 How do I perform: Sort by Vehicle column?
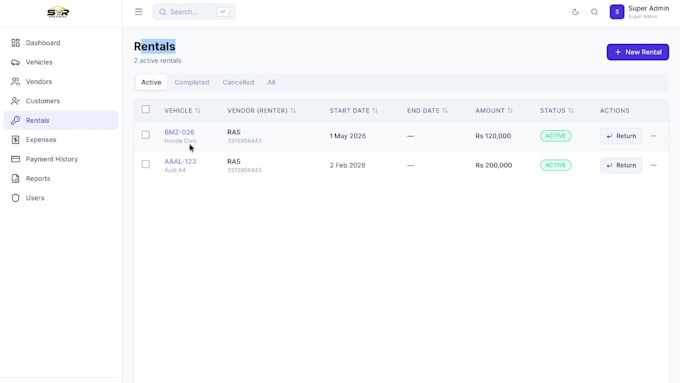(x=182, y=111)
